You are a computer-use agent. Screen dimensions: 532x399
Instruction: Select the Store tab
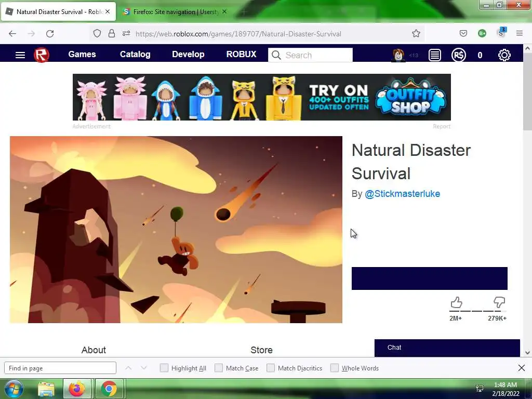pyautogui.click(x=262, y=350)
